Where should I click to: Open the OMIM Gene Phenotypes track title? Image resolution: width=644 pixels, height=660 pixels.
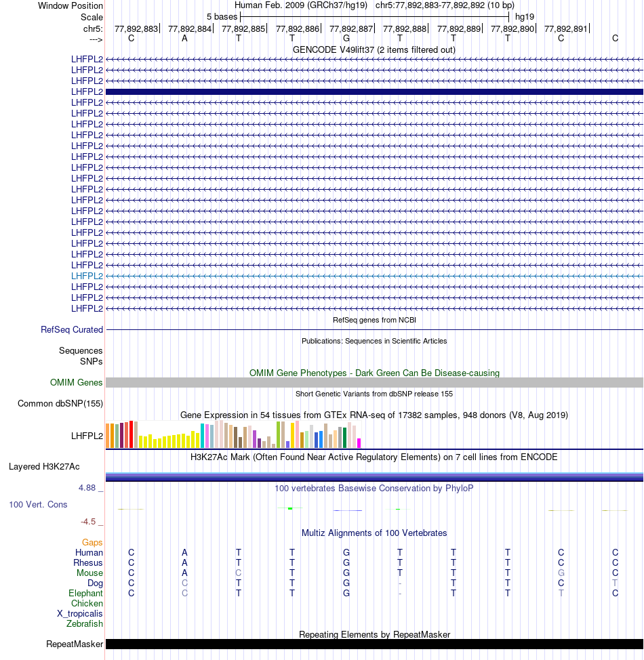pyautogui.click(x=374, y=373)
